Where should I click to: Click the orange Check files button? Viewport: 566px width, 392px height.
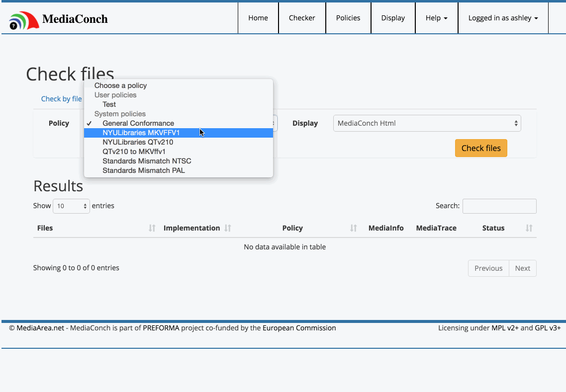[481, 148]
